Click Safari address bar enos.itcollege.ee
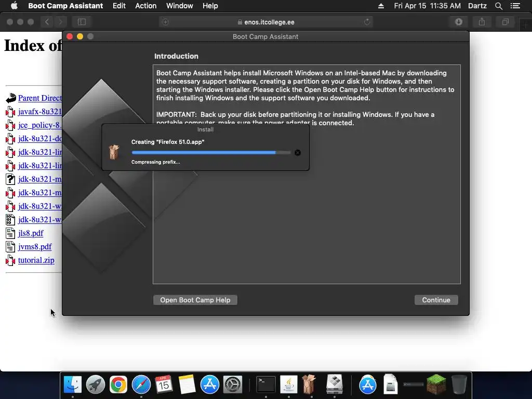Screen dimensions: 532x399 pos(266,22)
